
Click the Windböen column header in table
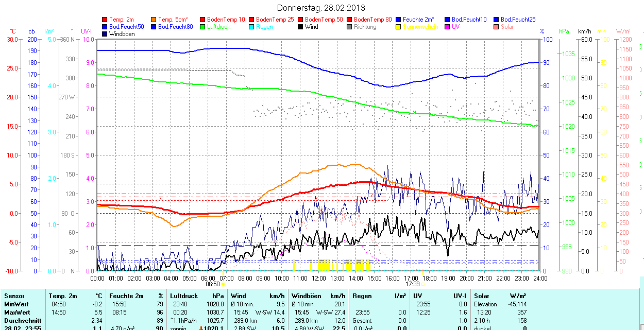pos(307,296)
